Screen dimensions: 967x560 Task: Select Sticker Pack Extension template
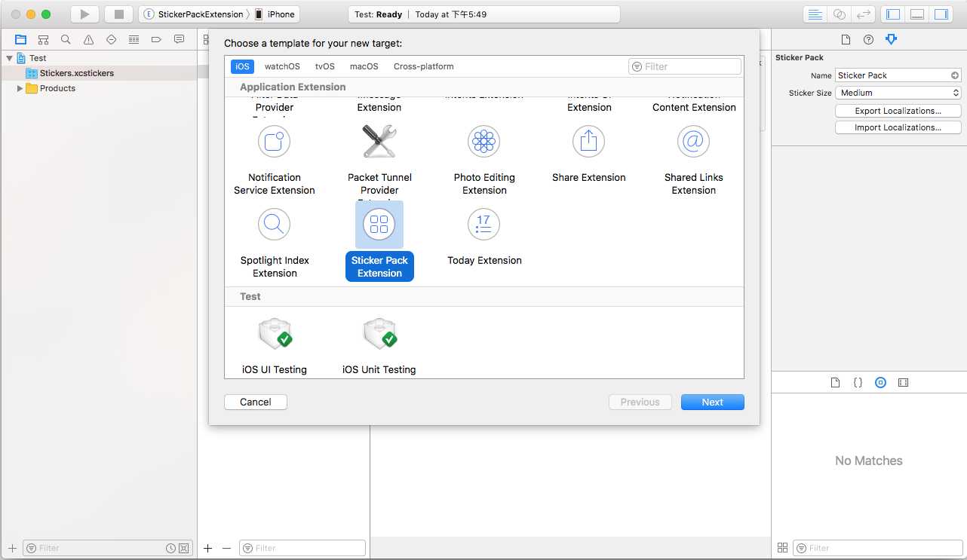pyautogui.click(x=379, y=241)
